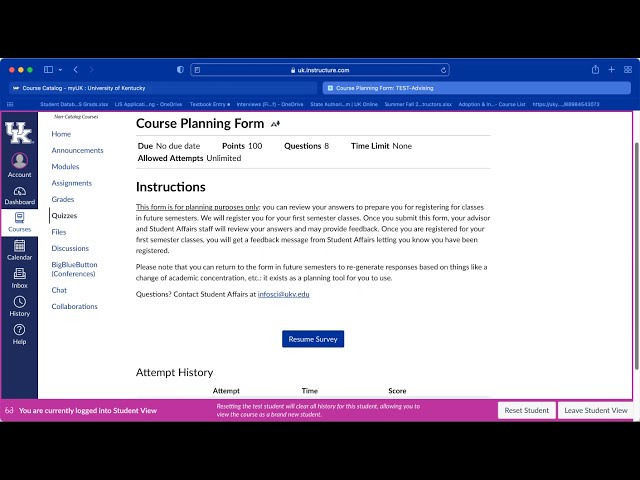The width and height of the screenshot is (640, 480).
Task: Open State Authori...n | UK Online bookmark
Action: [344, 104]
